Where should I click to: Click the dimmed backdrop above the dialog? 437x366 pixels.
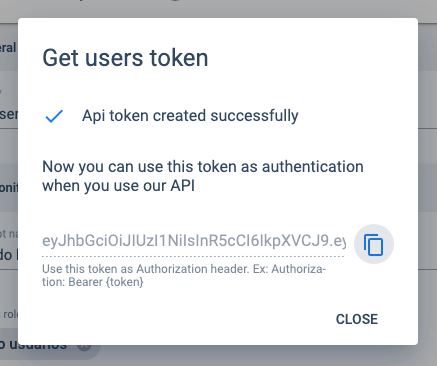[218, 8]
